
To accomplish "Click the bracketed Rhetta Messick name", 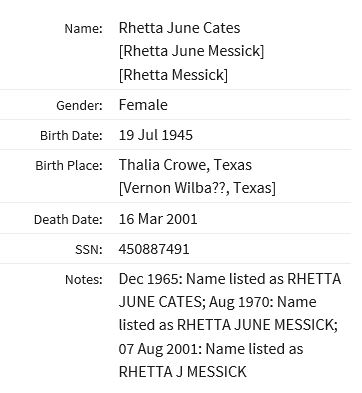I will click(x=173, y=75).
